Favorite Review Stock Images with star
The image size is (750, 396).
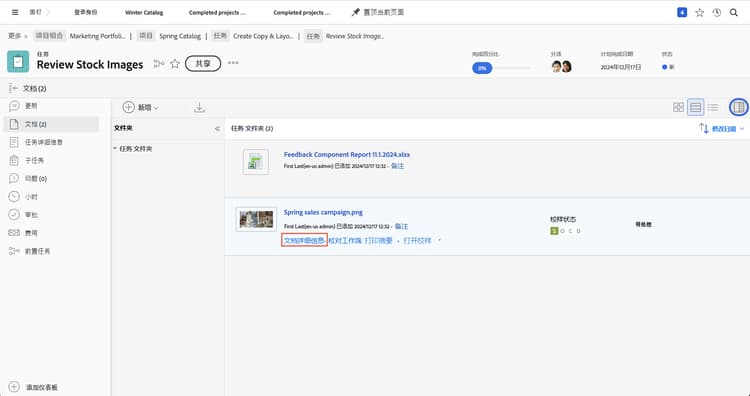point(175,64)
